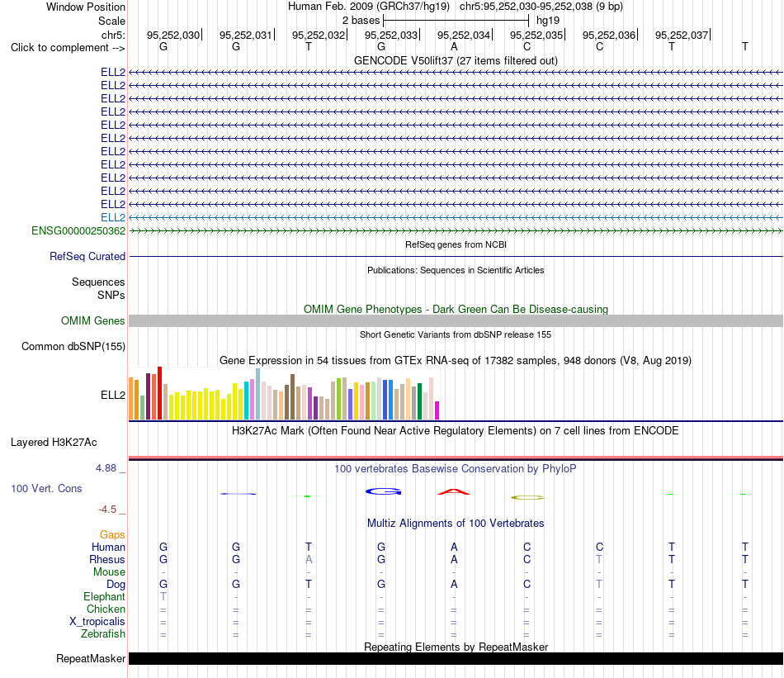Open 'Publications: Sequences in Scientific Articles' title
The height and width of the screenshot is (678, 784).
coord(456,270)
